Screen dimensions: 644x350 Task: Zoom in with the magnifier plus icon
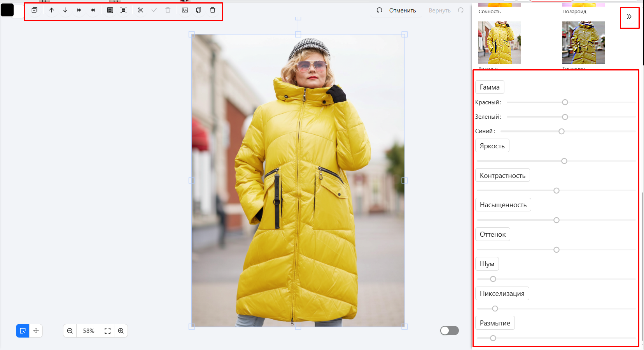pyautogui.click(x=121, y=331)
